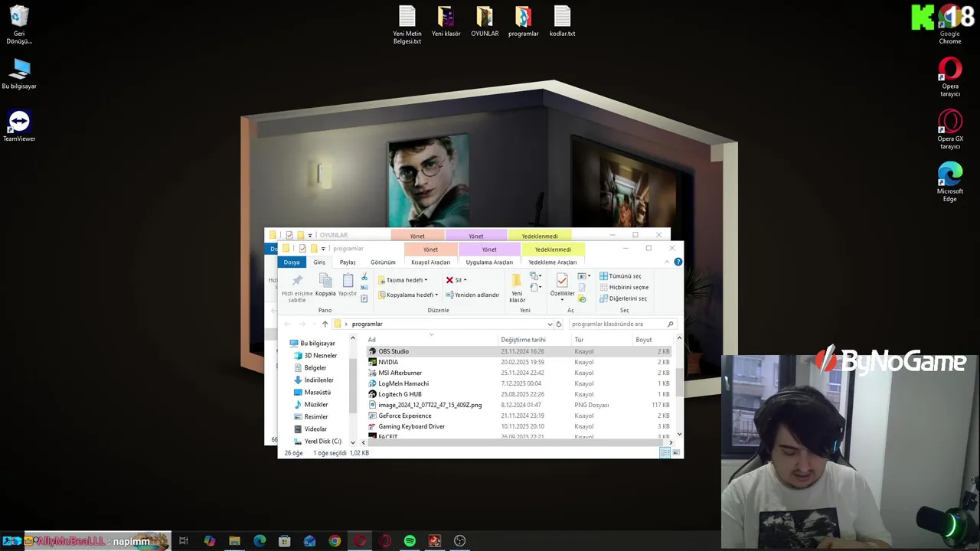
Task: Switch to the Giriş ribbon tab
Action: [x=319, y=262]
